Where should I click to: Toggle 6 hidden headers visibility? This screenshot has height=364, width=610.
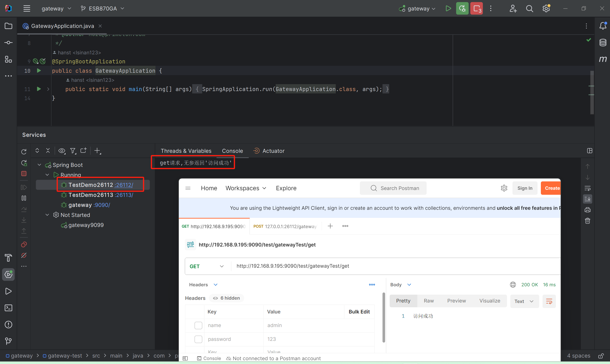pos(226,298)
